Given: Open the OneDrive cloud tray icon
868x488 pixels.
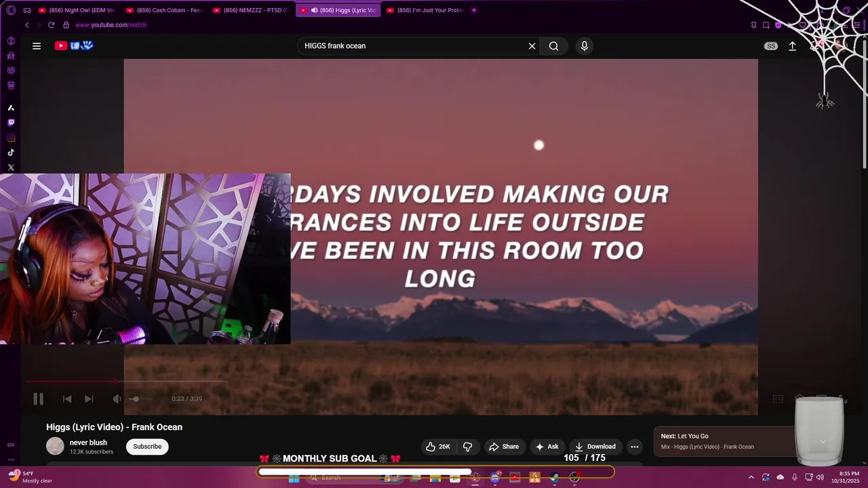Looking at the screenshot, I should click(x=780, y=477).
